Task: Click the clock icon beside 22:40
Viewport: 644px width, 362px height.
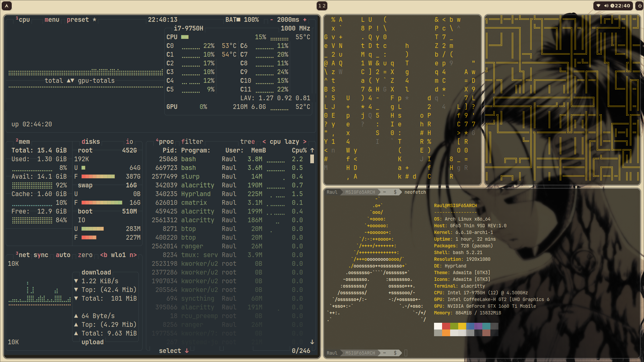Action: [x=612, y=6]
